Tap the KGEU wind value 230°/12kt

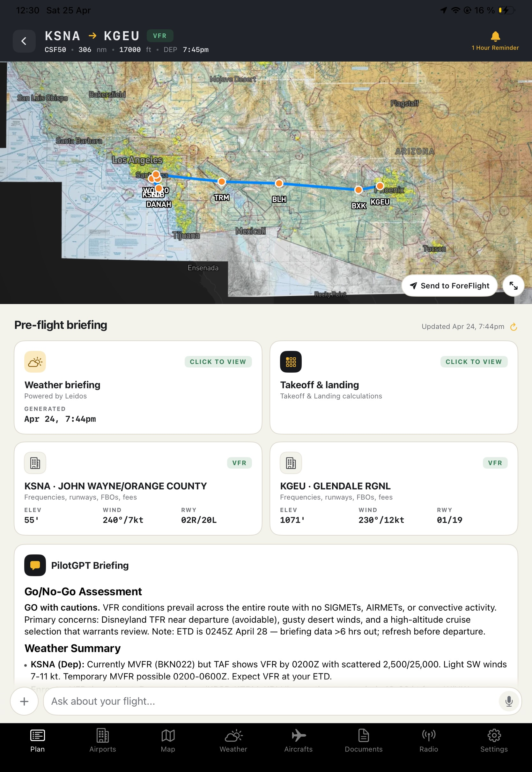tap(381, 520)
